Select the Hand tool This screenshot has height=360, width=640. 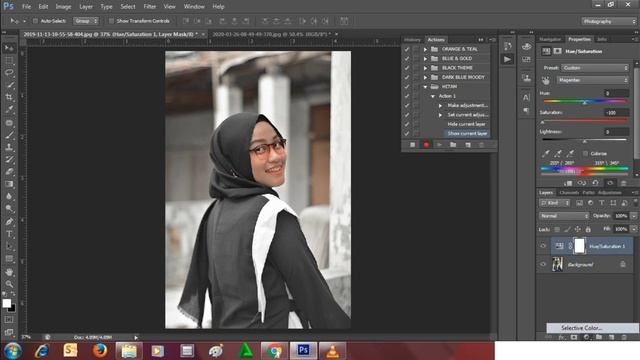(x=9, y=271)
